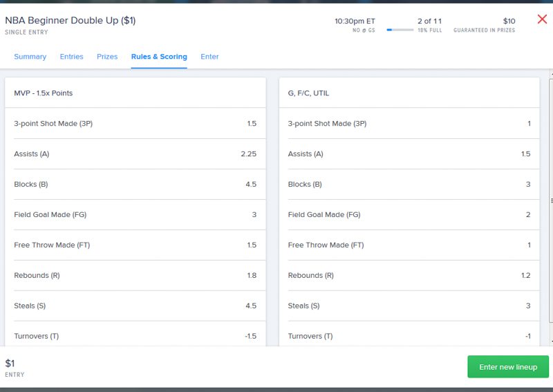Viewport: 553px width, 392px height.
Task: Click GUARANTEED IN PRIZES label
Action: [x=485, y=30]
